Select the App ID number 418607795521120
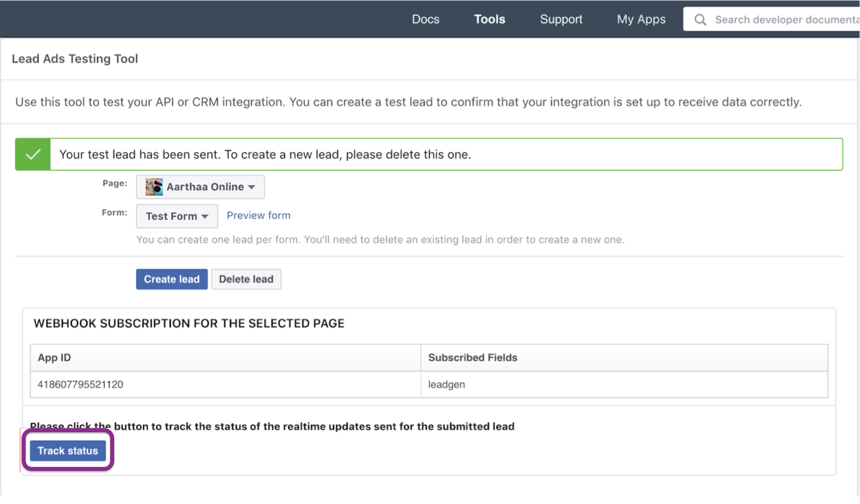860x504 pixels. pos(80,385)
